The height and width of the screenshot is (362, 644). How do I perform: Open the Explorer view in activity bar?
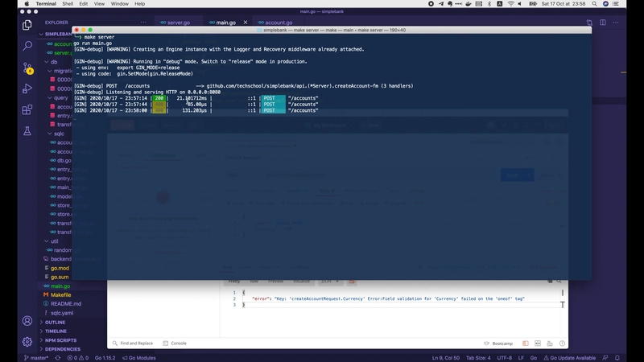(x=27, y=25)
